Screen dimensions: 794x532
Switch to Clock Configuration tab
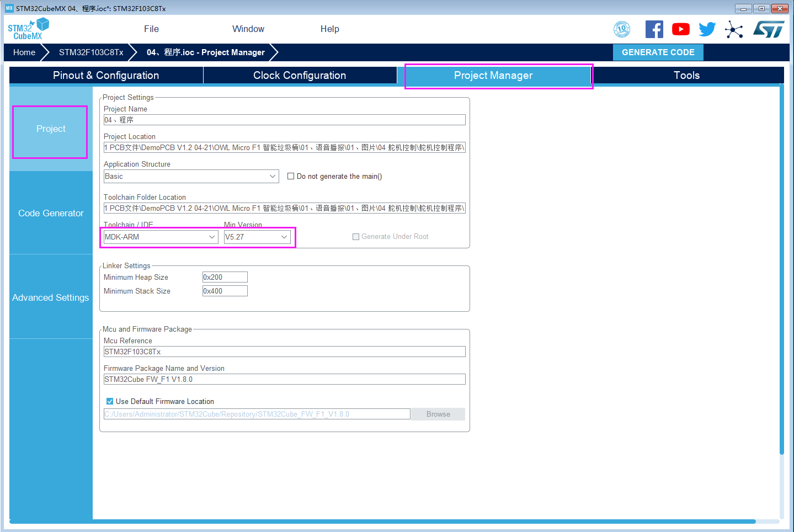click(300, 76)
